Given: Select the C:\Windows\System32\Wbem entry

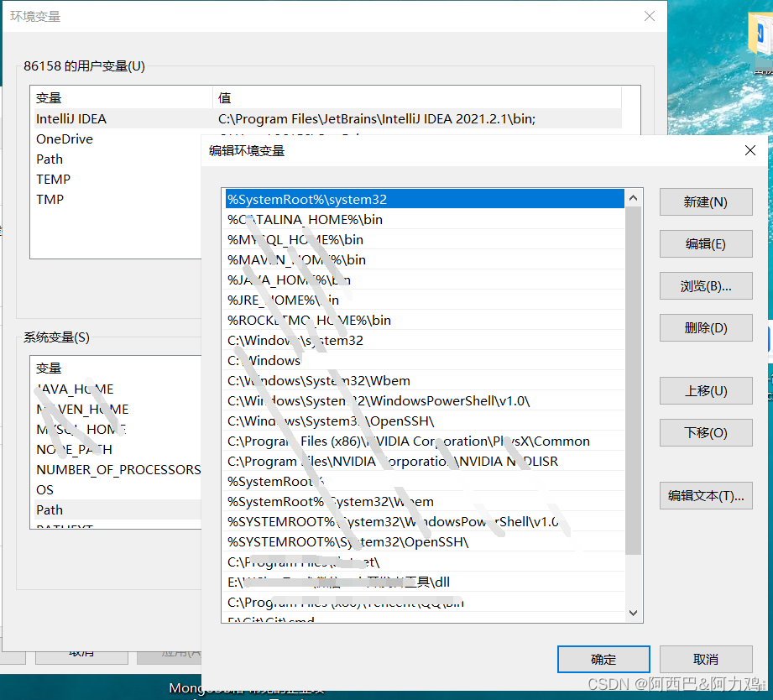Looking at the screenshot, I should 425,380.
